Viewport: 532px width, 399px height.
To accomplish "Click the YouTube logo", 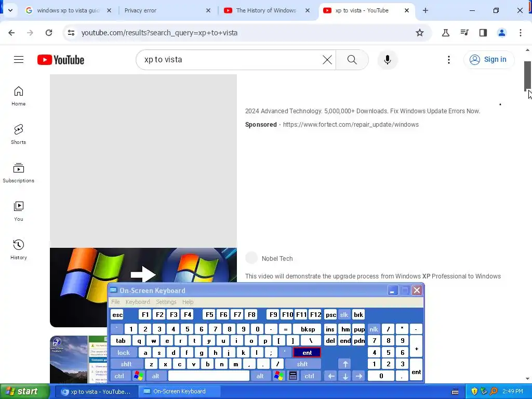I will (61, 60).
